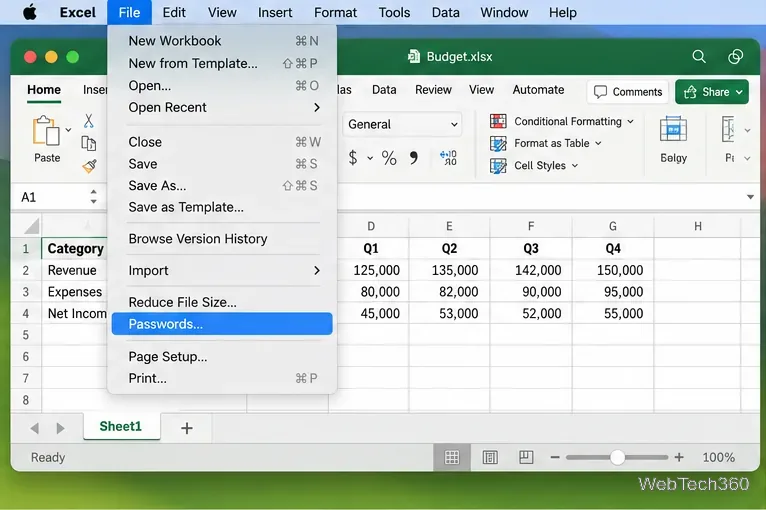The image size is (766, 510).
Task: Click the Conditional Formatting icon
Action: [x=498, y=121]
